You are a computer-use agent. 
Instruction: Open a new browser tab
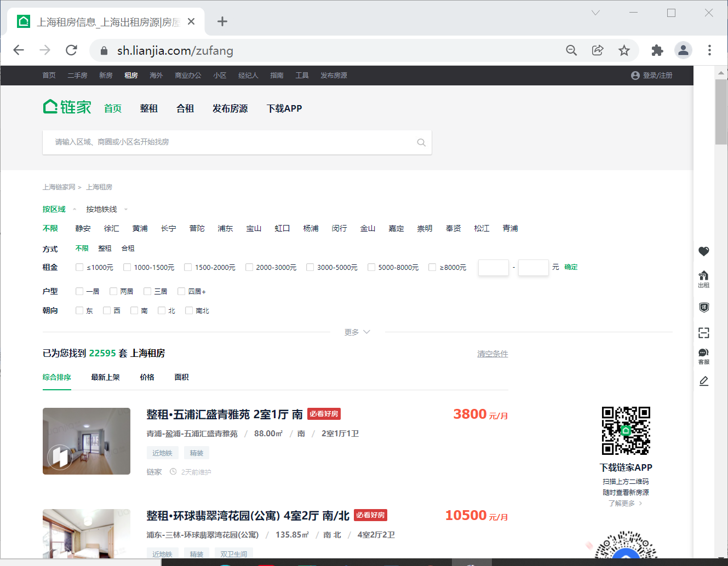click(222, 21)
